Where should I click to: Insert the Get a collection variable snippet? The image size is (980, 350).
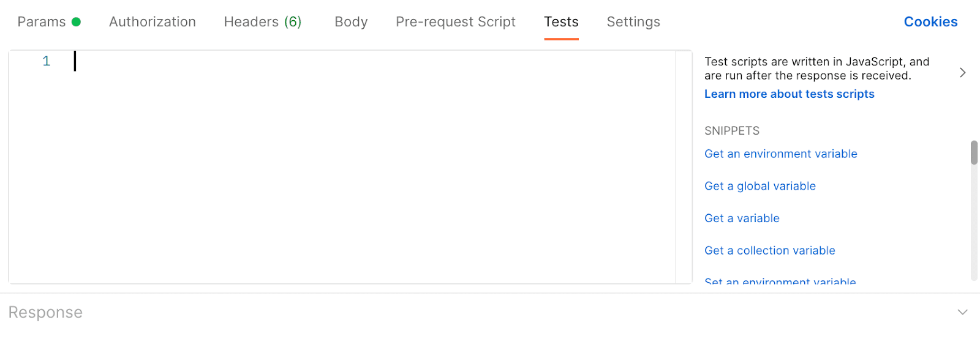tap(769, 250)
